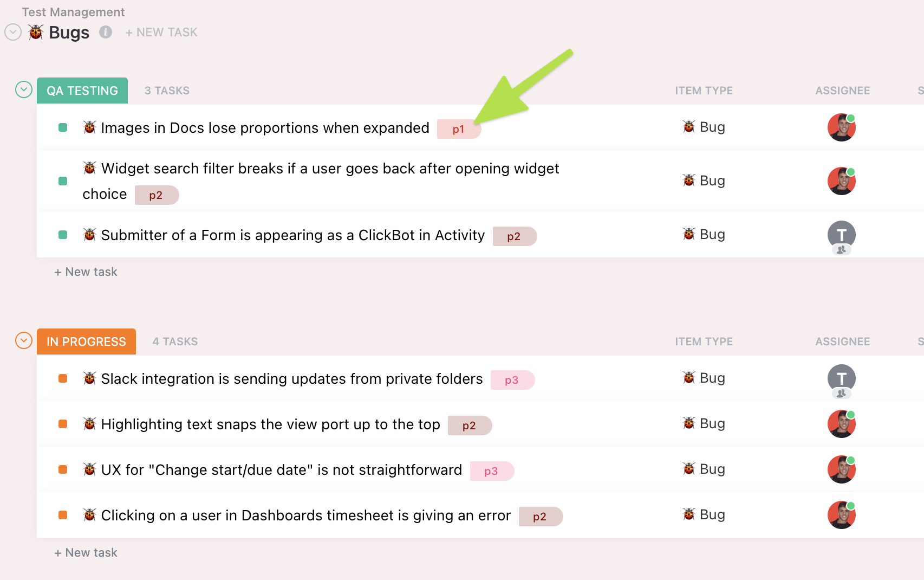Viewport: 924px width, 580px height.
Task: Click + New task under QA Testing group
Action: [86, 272]
